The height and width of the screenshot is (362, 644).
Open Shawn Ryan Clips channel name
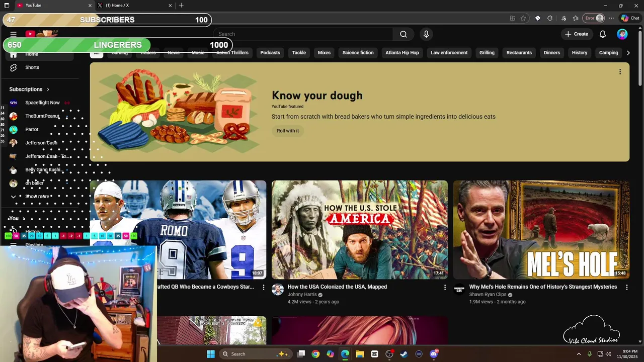click(x=488, y=295)
